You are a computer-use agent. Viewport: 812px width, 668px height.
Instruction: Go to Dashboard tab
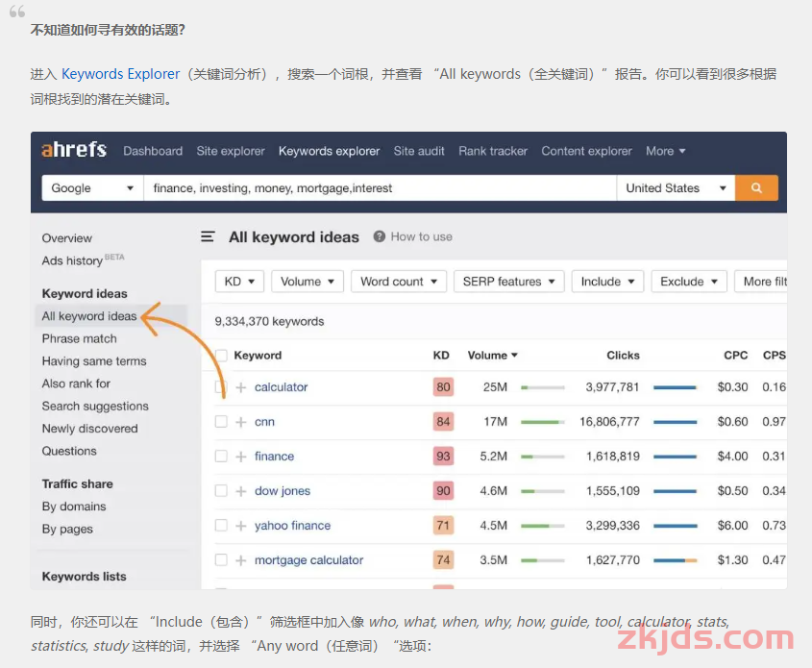153,151
